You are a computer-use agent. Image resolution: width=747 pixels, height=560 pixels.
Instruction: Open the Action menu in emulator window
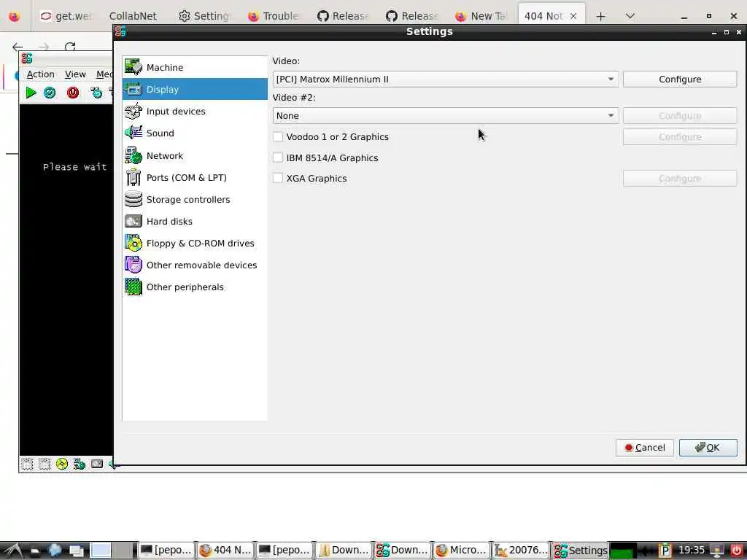coord(41,74)
